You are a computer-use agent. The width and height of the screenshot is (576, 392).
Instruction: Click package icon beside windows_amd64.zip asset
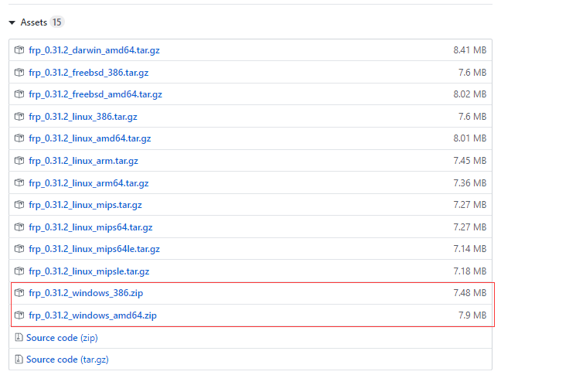click(19, 315)
